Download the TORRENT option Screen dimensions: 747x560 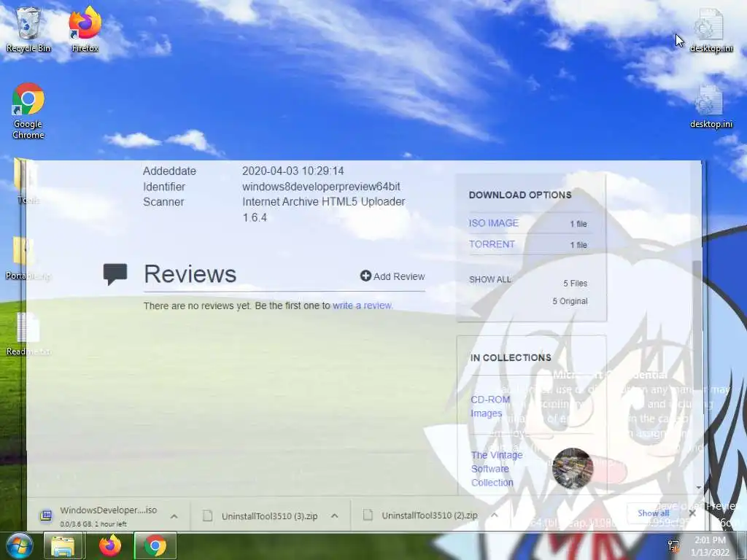492,244
